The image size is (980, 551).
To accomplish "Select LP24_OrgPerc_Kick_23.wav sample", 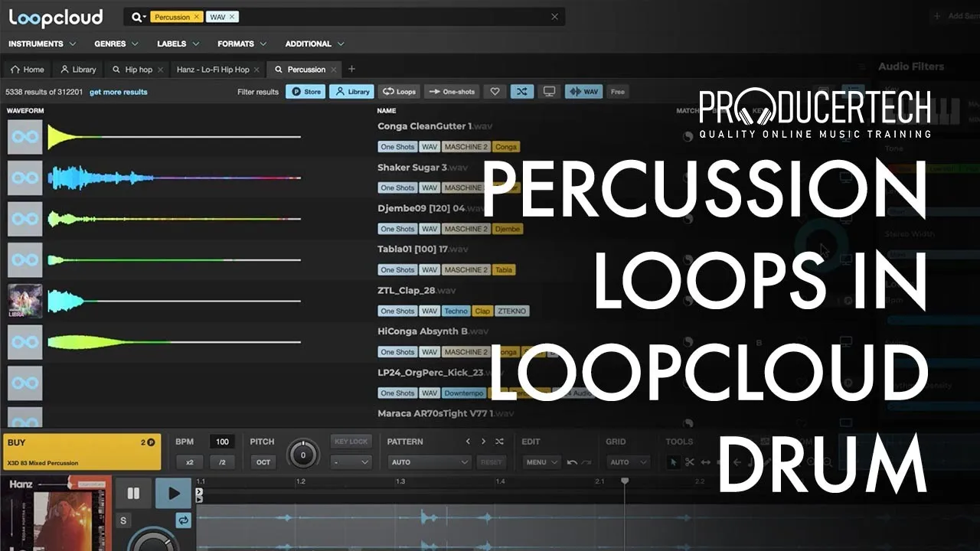I will [440, 373].
